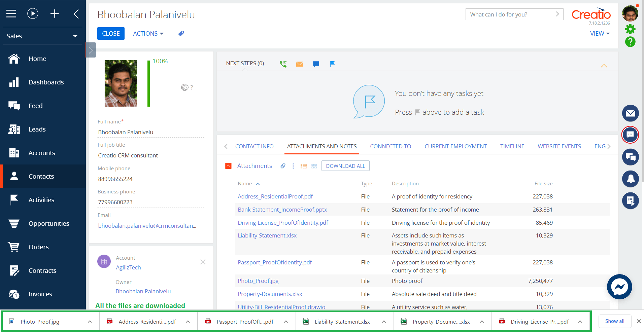Switch to the CONNECTED TO tab

[390, 146]
